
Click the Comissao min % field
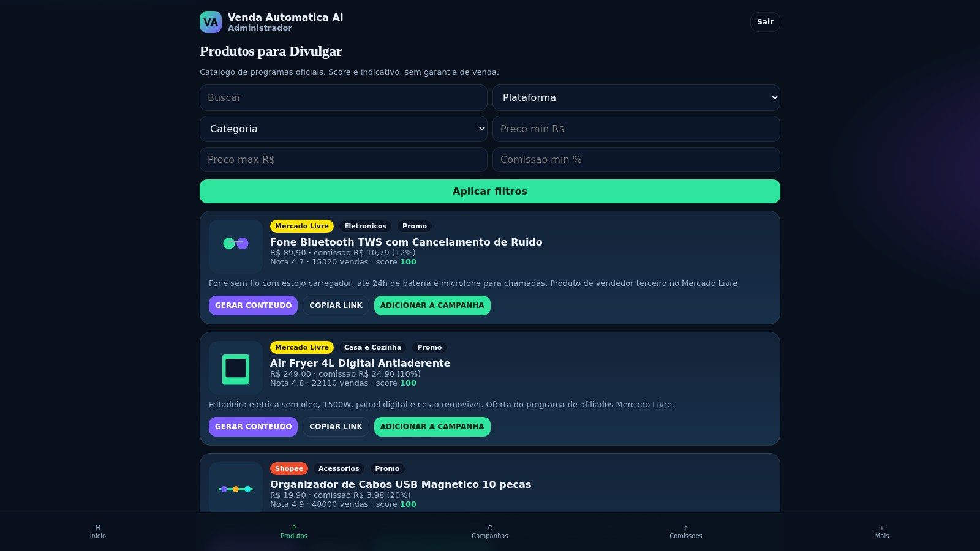[x=636, y=159]
